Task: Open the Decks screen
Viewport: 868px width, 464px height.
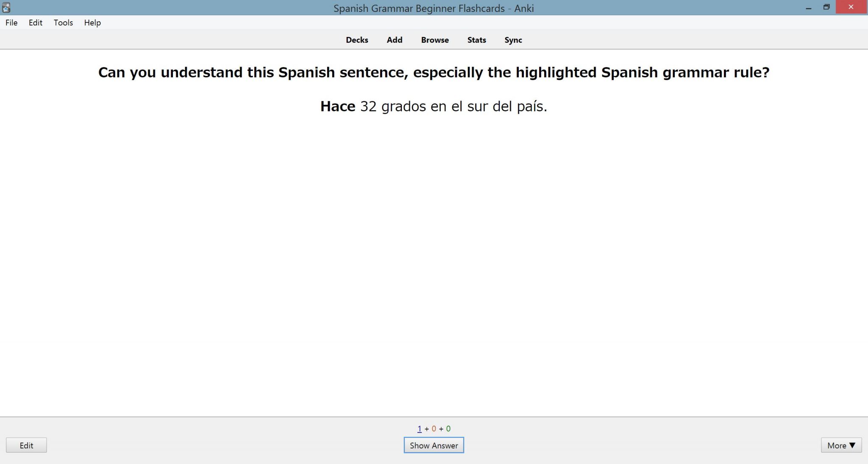Action: point(356,40)
